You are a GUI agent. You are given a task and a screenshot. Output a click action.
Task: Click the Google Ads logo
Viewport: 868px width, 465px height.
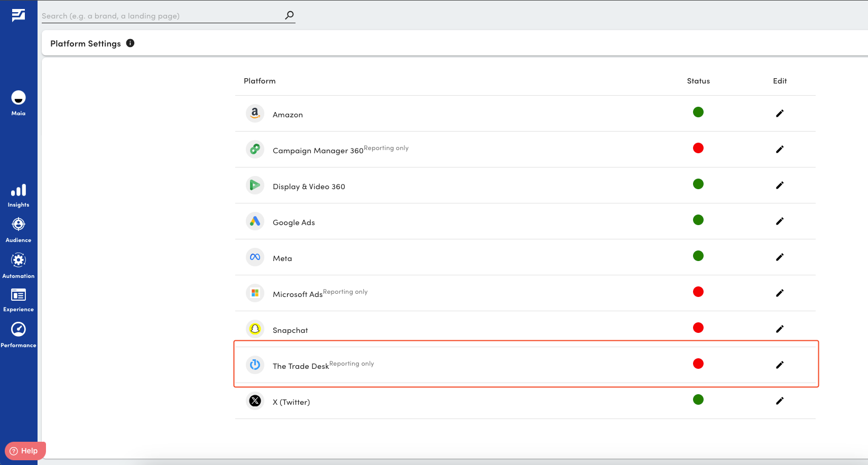(x=255, y=221)
